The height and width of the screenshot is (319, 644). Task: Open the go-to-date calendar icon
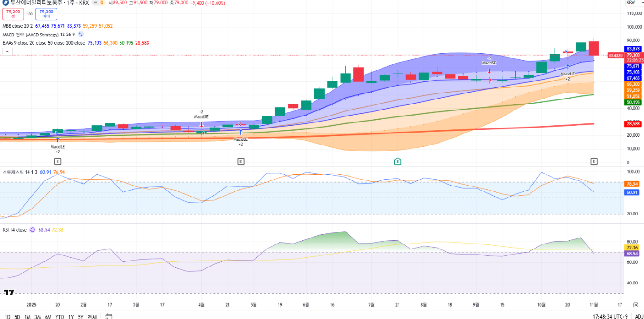(x=109, y=316)
